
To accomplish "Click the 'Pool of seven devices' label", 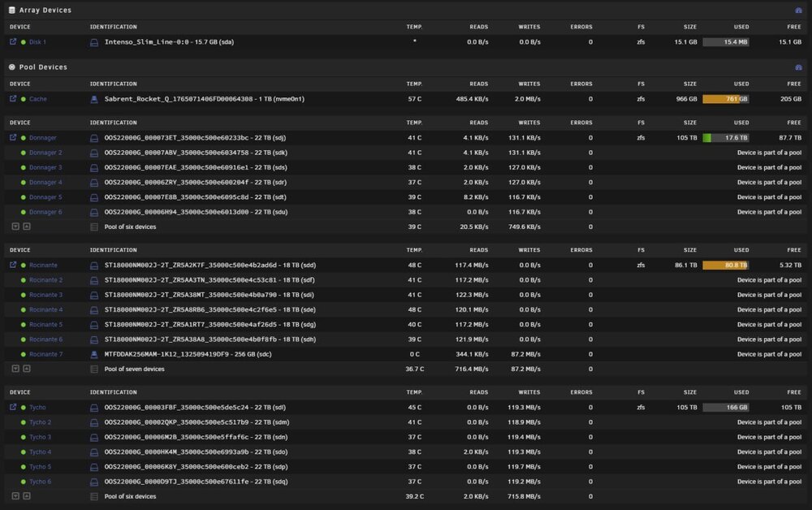I will (134, 370).
